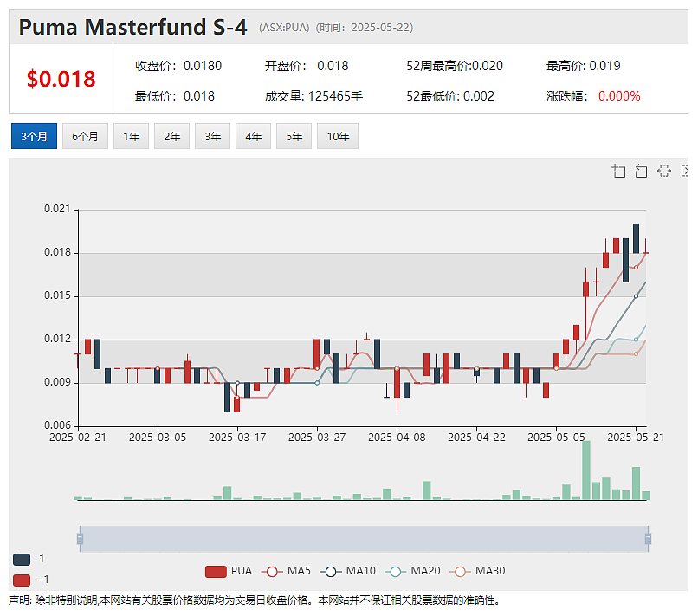The width and height of the screenshot is (698, 616).
Task: Click the 0.015 y-axis label
Action: tap(57, 295)
